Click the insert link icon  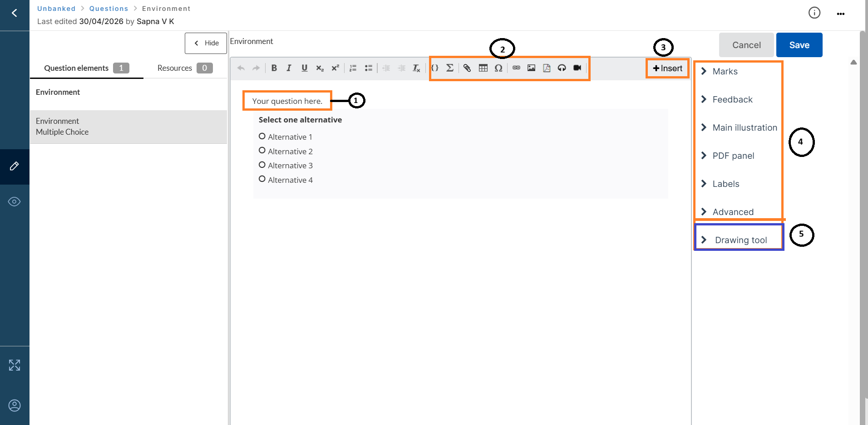[516, 68]
